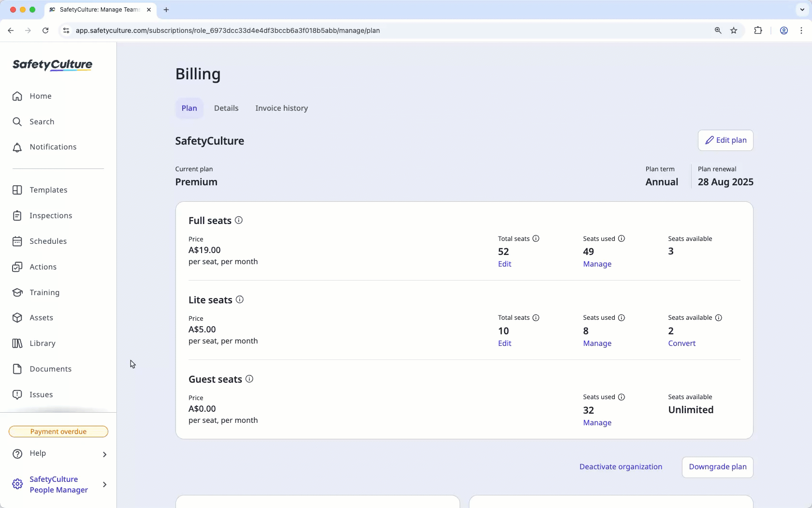This screenshot has height=508, width=812.
Task: Show info tooltip for Guest seats heading
Action: tap(249, 379)
